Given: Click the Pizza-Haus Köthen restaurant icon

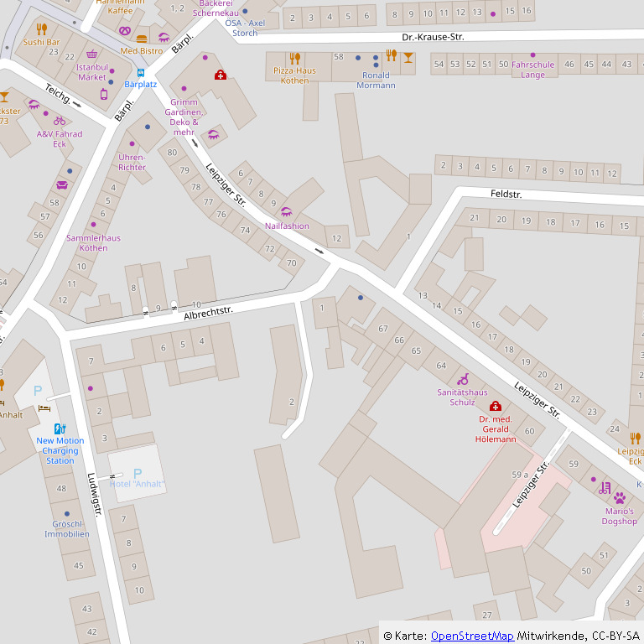Looking at the screenshot, I should pos(295,59).
